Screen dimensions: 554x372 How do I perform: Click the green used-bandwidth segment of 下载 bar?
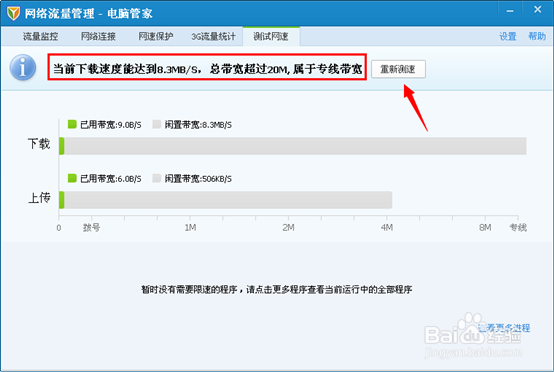pyautogui.click(x=61, y=146)
